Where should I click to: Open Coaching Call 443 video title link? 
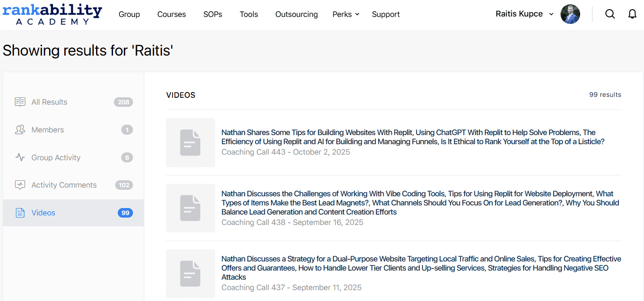coord(408,137)
